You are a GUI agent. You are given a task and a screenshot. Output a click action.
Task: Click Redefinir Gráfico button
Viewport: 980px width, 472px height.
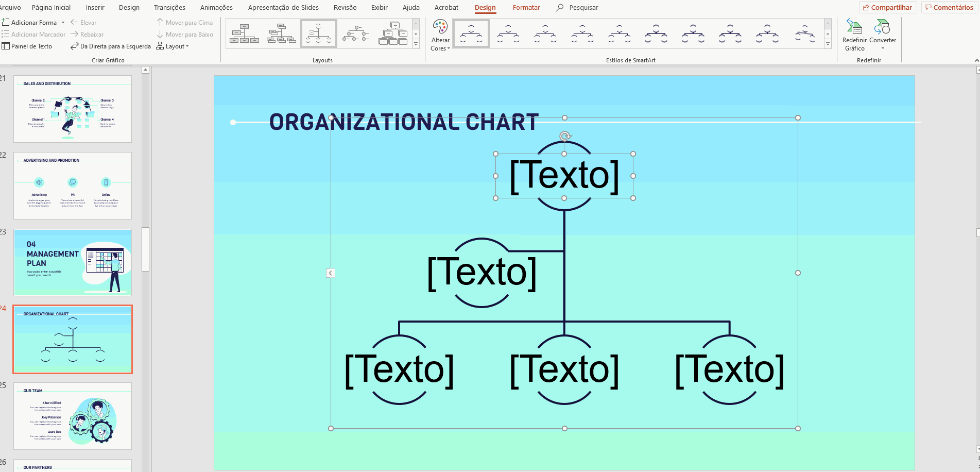[x=854, y=35]
